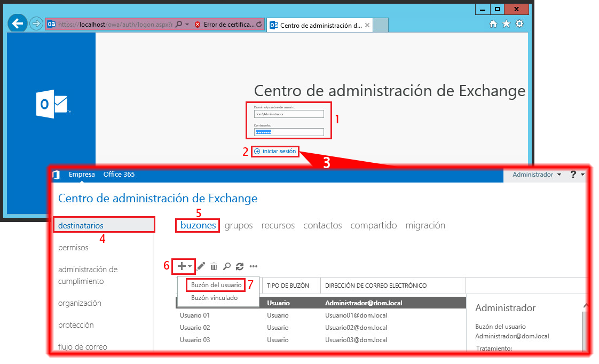Click the pencil edit icon

tap(201, 266)
